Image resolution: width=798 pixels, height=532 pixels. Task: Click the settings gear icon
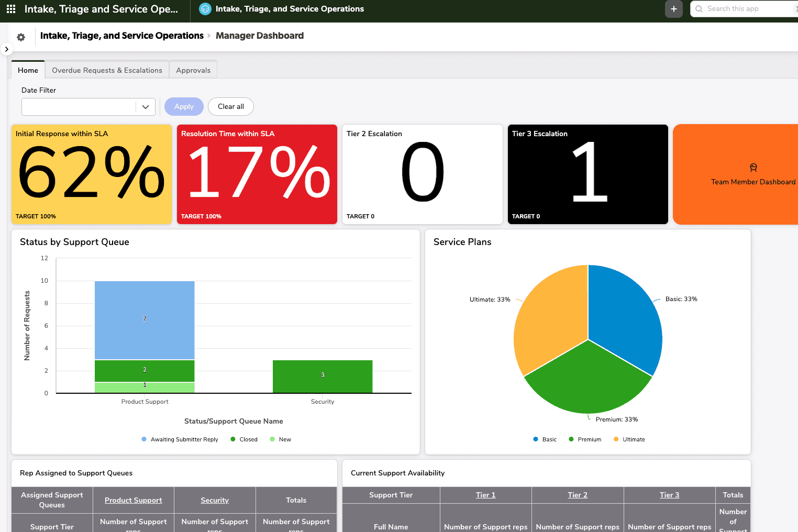tap(21, 37)
